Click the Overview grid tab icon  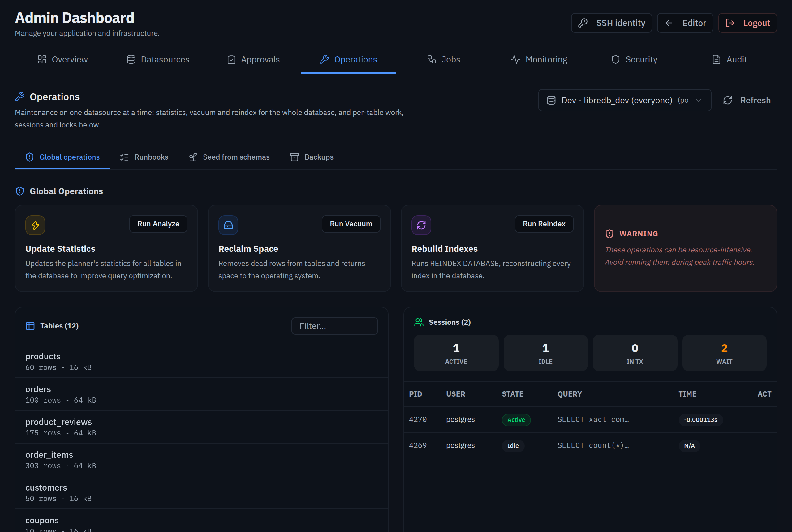click(x=42, y=59)
